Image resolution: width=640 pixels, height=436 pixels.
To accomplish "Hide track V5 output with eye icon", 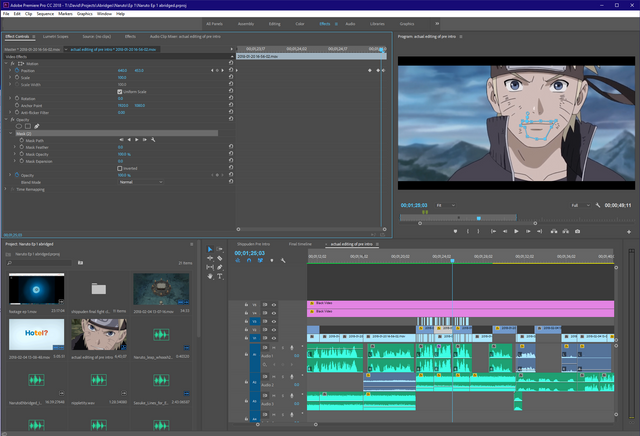I will coord(274,305).
